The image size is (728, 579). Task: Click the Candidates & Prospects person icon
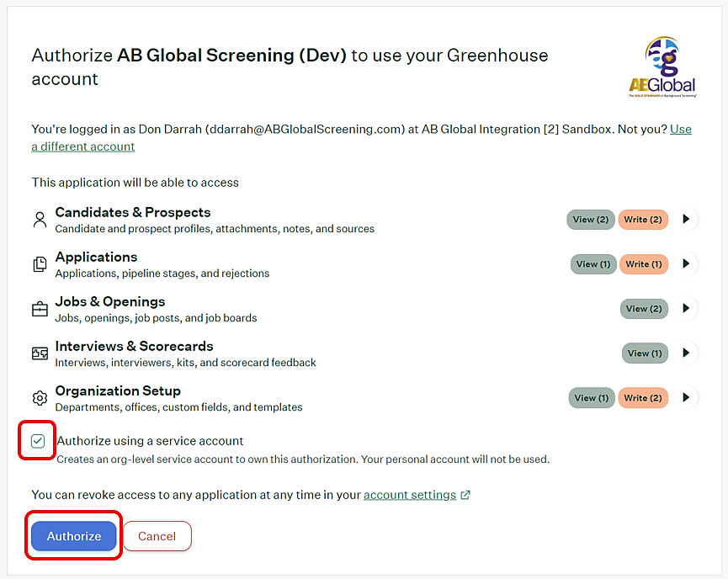[x=40, y=220]
